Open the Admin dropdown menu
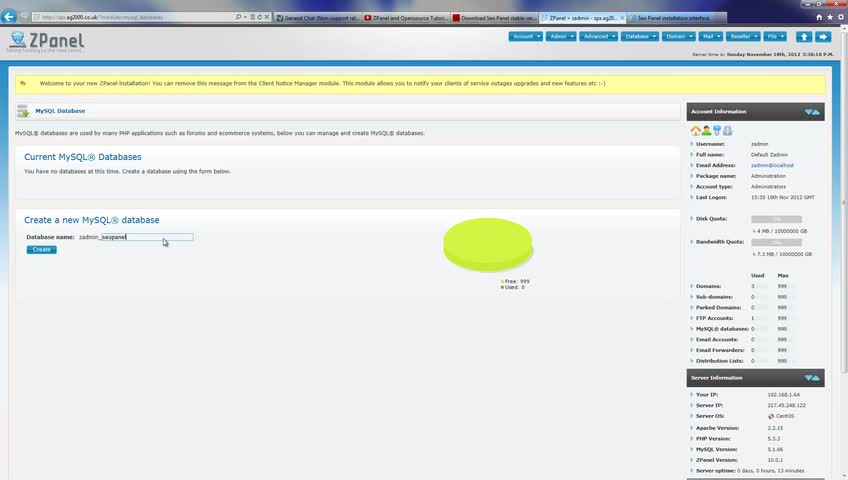The width and height of the screenshot is (848, 480). coord(561,36)
